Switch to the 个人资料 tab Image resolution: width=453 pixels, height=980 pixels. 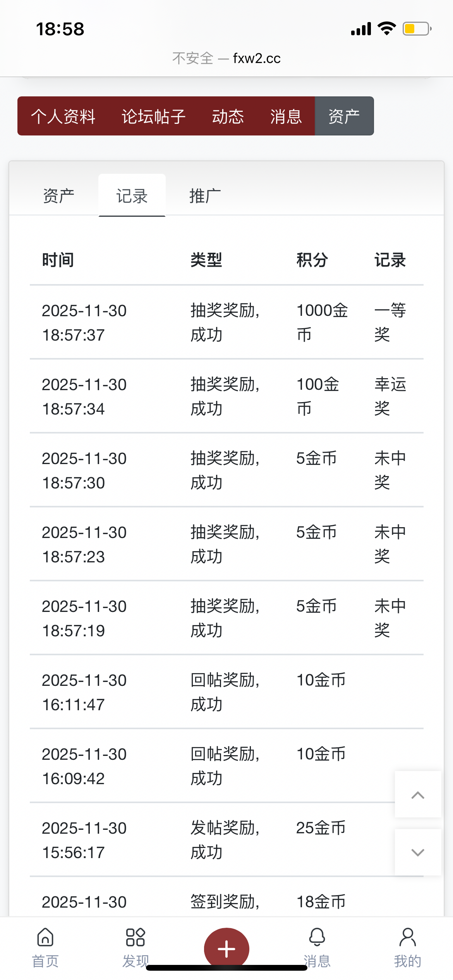[63, 116]
